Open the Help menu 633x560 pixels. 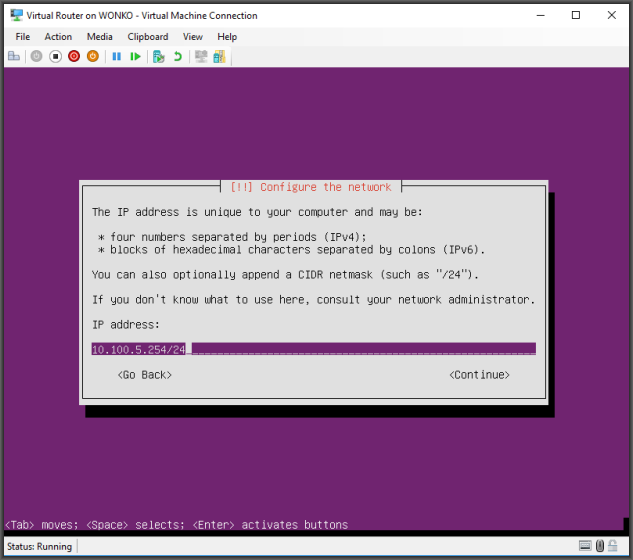[227, 37]
